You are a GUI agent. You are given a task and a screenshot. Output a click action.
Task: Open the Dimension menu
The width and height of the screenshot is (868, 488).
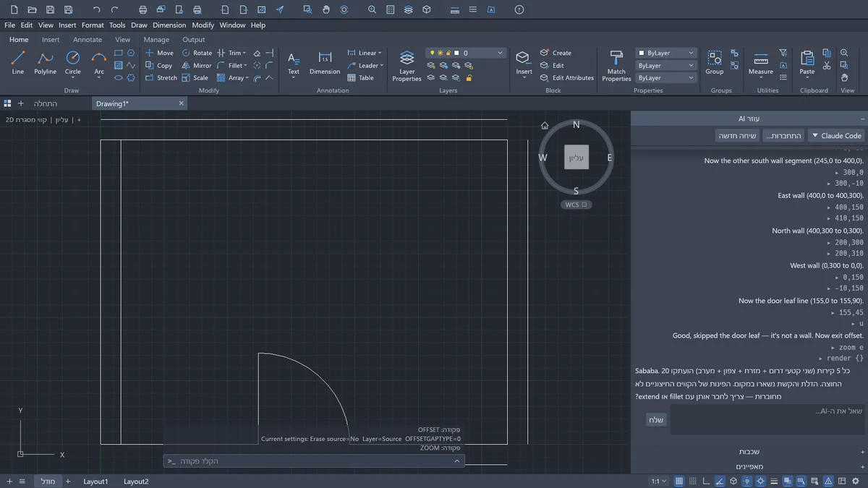[169, 25]
